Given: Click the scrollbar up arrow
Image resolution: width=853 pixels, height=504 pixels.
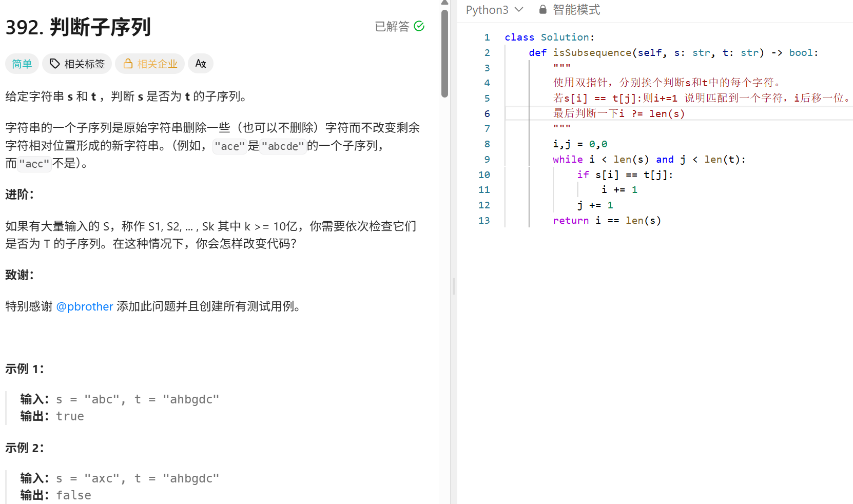Looking at the screenshot, I should [x=444, y=3].
